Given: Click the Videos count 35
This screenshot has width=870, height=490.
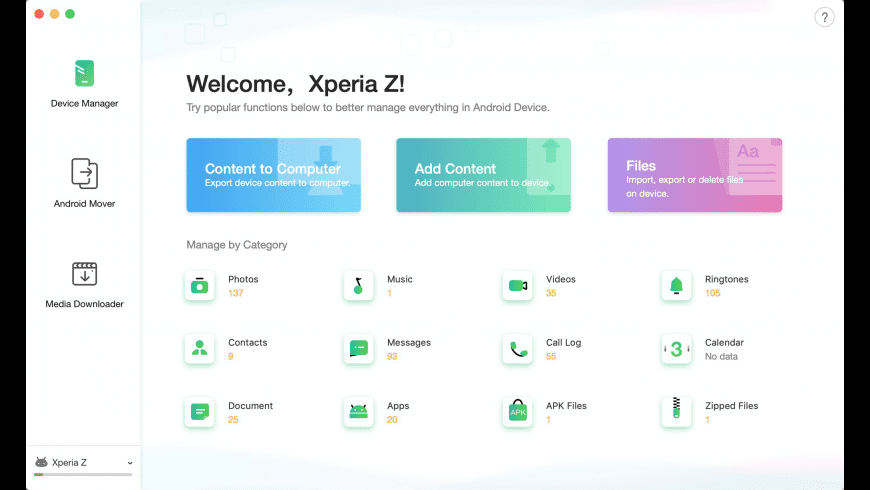Looking at the screenshot, I should click(551, 293).
